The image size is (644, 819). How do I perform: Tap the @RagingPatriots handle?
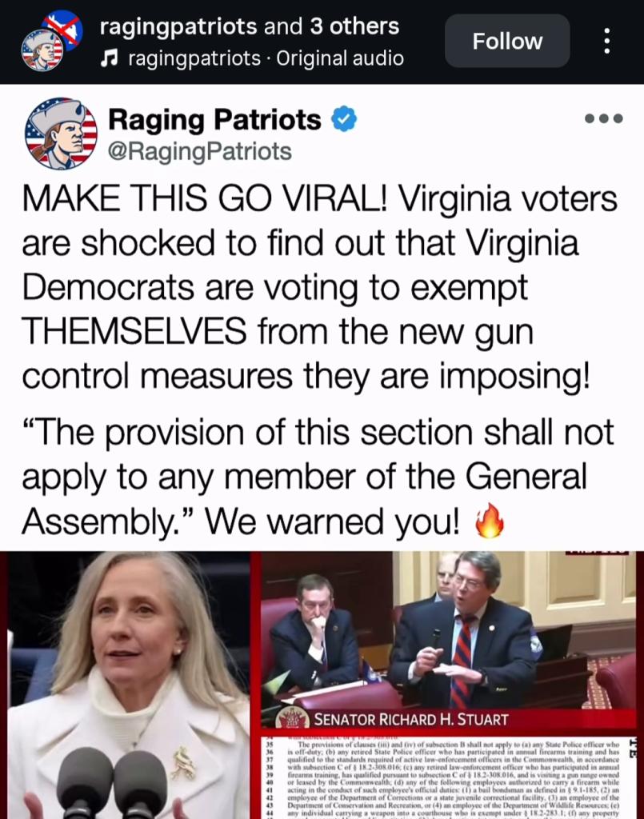pyautogui.click(x=199, y=151)
